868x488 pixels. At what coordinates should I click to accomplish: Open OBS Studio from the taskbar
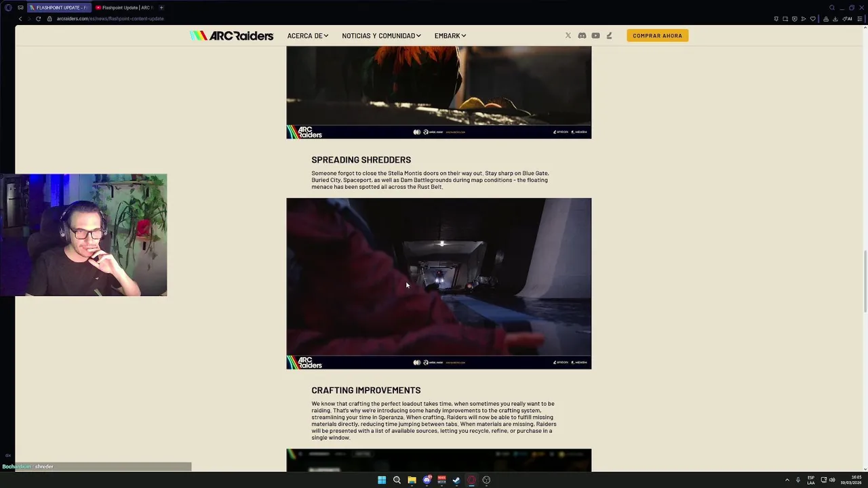pyautogui.click(x=486, y=480)
